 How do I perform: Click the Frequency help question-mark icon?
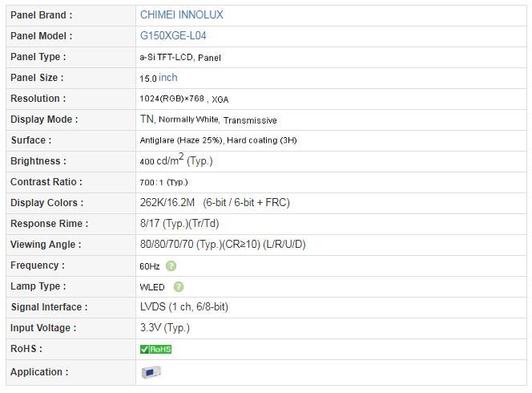(x=171, y=266)
